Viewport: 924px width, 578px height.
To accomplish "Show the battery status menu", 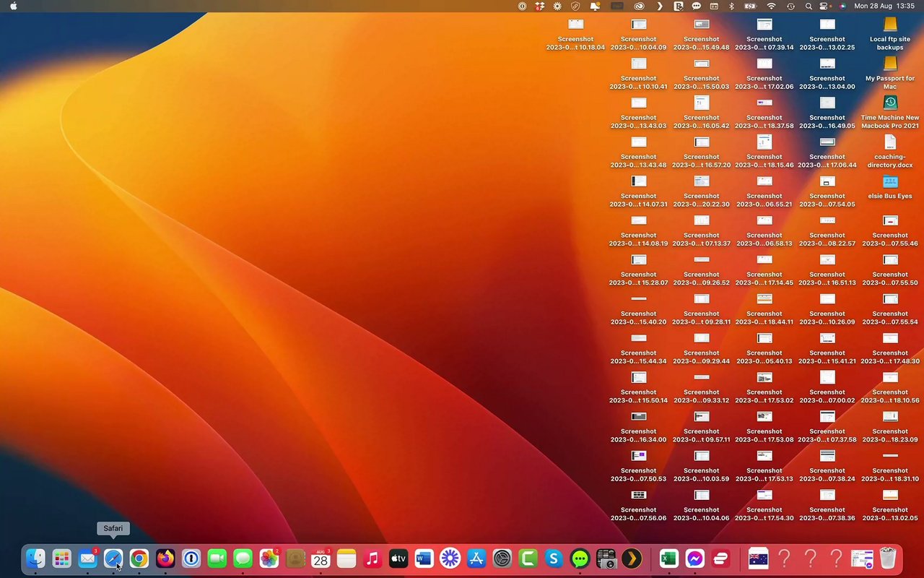I will click(750, 6).
